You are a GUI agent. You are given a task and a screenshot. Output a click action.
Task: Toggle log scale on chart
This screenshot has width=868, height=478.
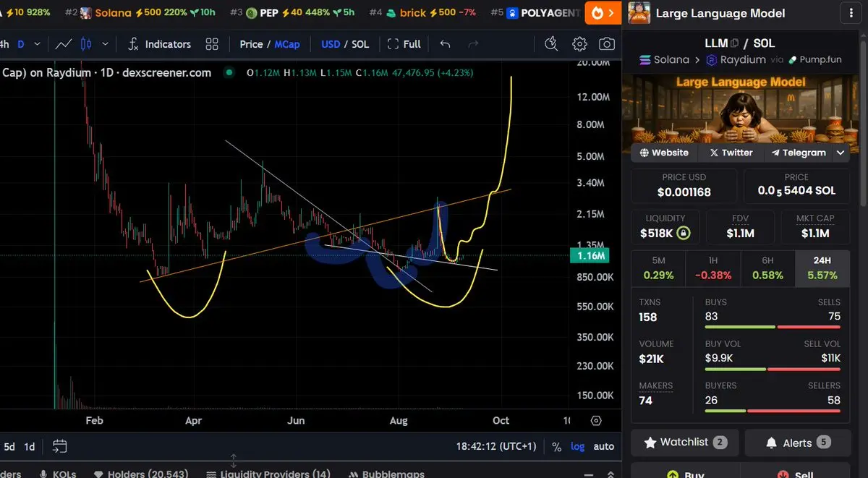tap(577, 446)
